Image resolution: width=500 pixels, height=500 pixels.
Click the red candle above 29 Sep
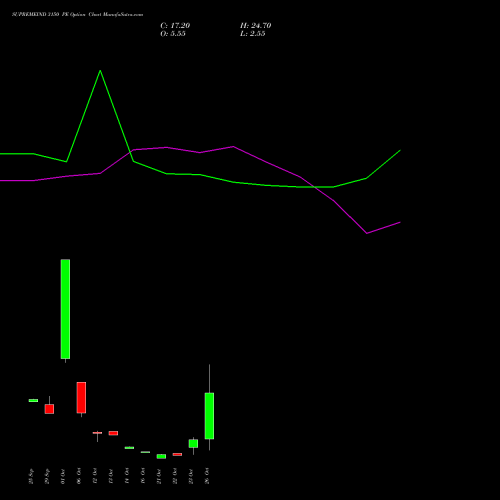coord(49,409)
